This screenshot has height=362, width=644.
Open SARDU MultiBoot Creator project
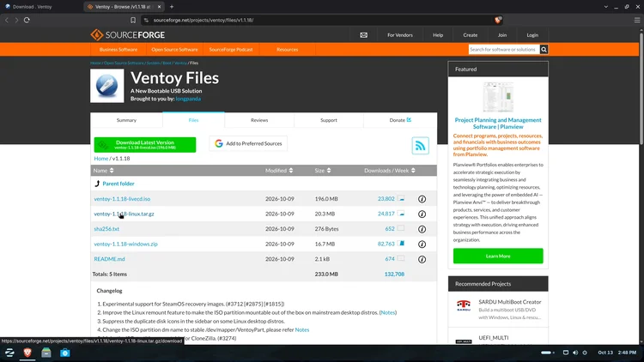510,302
